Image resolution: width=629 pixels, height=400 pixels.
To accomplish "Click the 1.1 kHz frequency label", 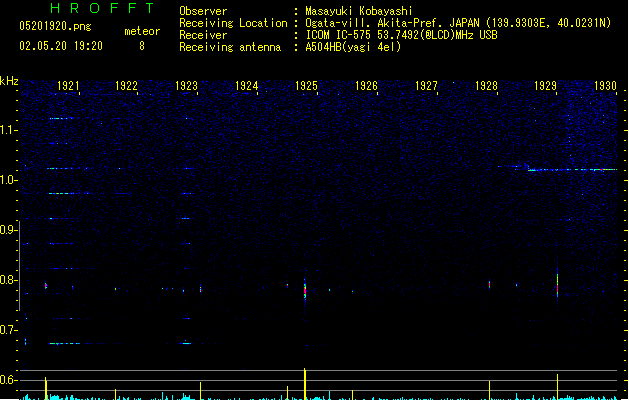I will click(x=9, y=130).
